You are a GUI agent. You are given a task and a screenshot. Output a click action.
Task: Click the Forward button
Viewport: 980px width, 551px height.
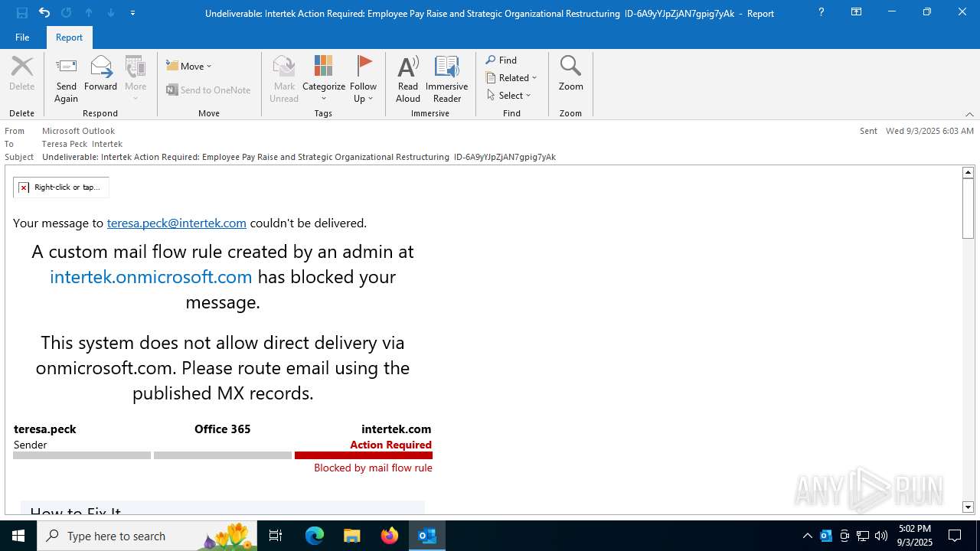click(100, 73)
